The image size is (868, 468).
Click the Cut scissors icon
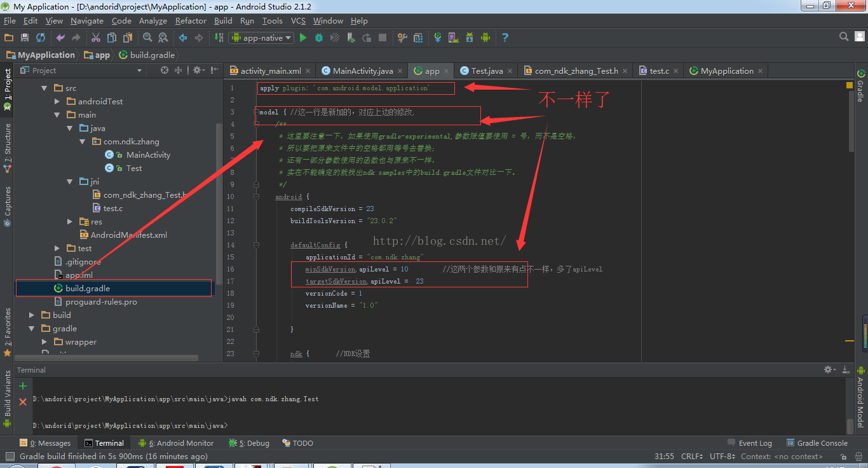(x=96, y=38)
